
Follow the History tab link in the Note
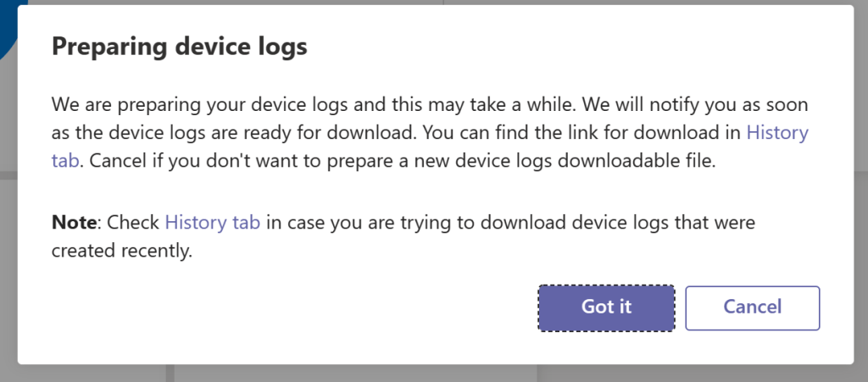pyautogui.click(x=216, y=223)
